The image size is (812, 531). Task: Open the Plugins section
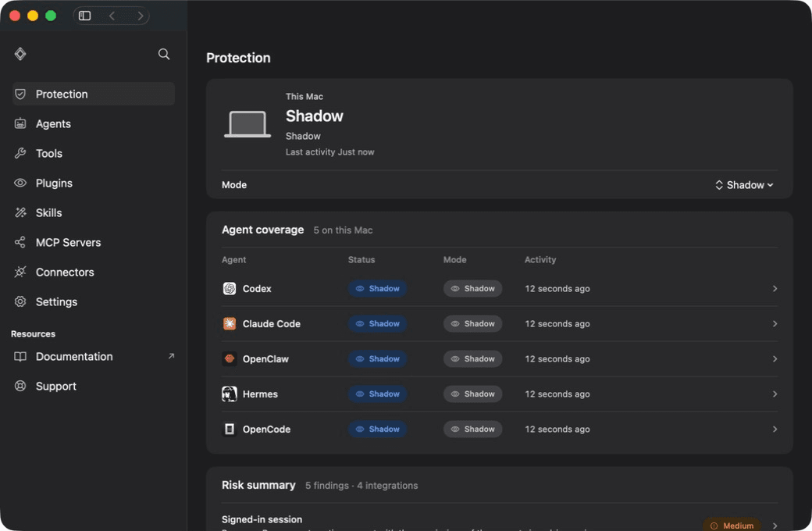click(94, 183)
